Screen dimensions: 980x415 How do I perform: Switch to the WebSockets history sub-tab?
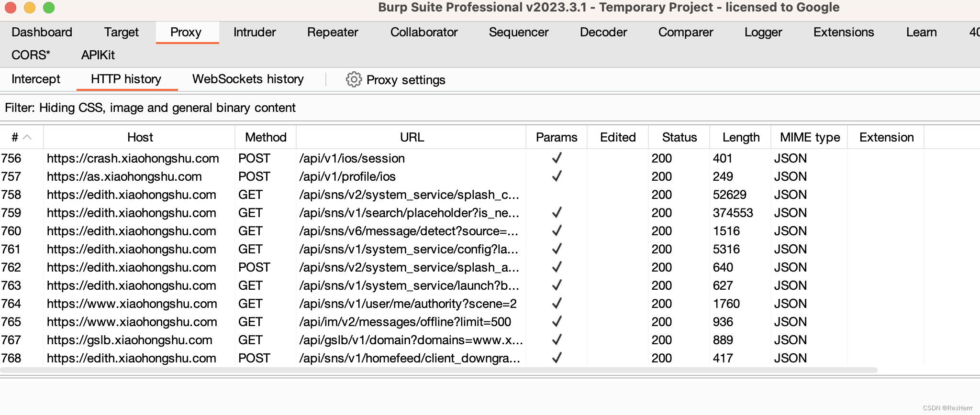248,79
